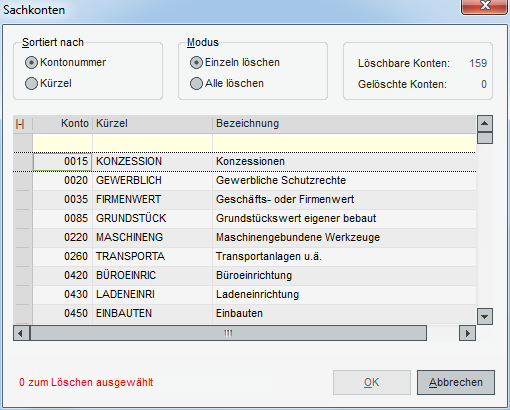Select the Gewerbliche Schutzrechte row
Viewport: 510px width, 410px height.
(244, 181)
